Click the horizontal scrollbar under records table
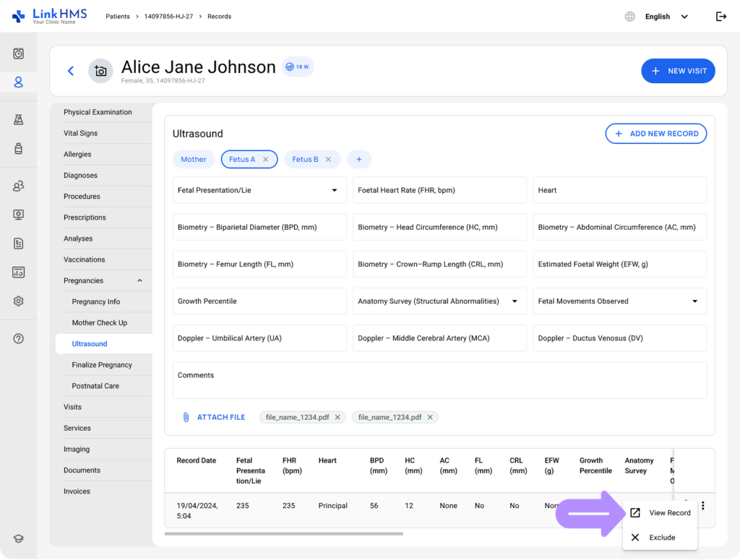Viewport: 740px width, 560px height. point(283,534)
